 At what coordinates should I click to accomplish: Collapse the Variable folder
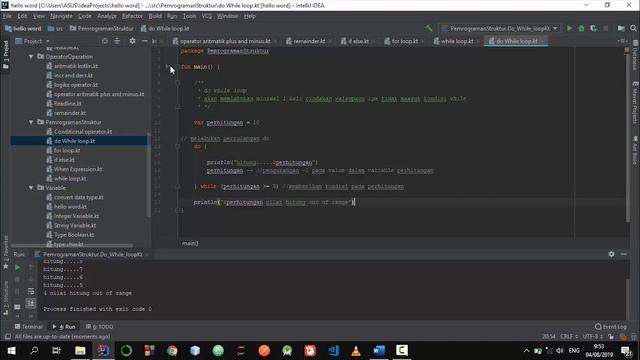(31, 188)
